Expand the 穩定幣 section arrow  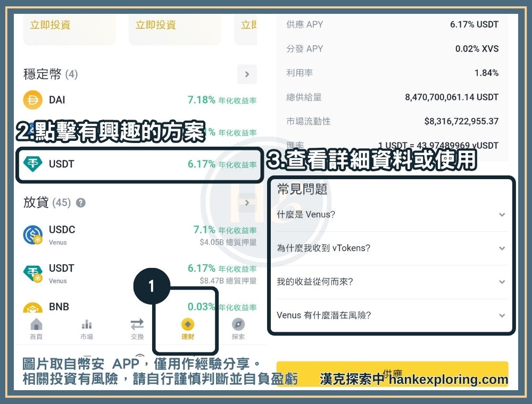[x=247, y=74]
